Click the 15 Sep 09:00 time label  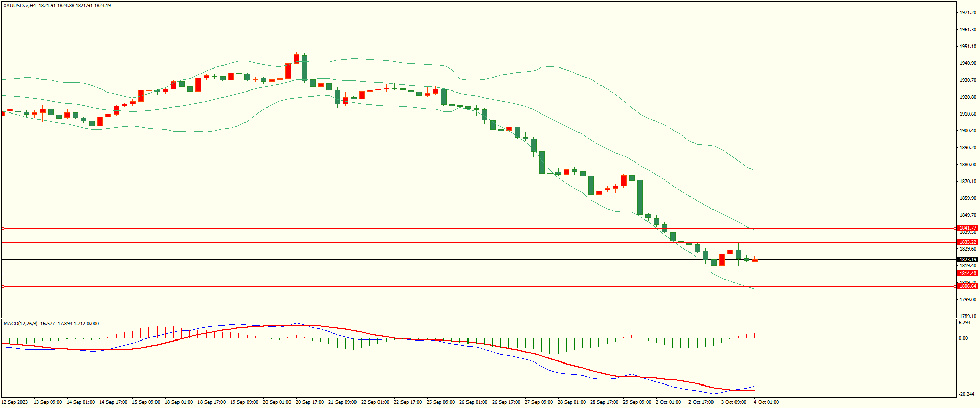(146, 402)
